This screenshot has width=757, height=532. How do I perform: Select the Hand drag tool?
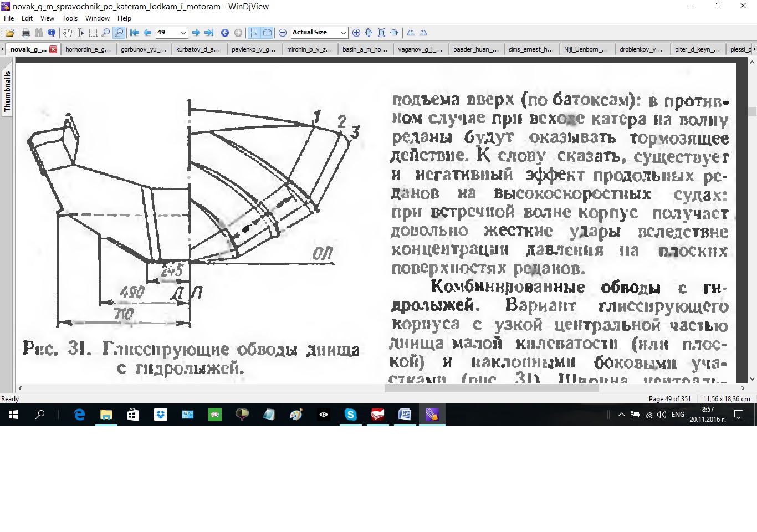tap(68, 33)
